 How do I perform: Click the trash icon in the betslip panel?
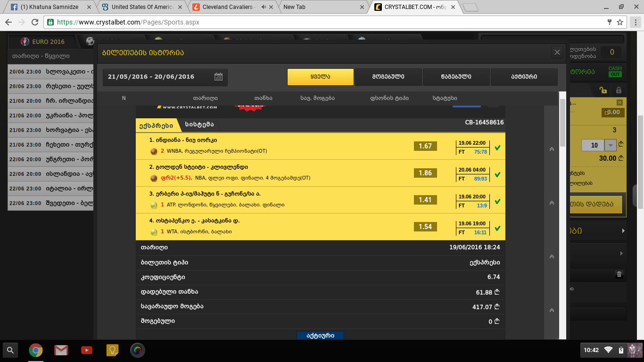click(x=619, y=274)
